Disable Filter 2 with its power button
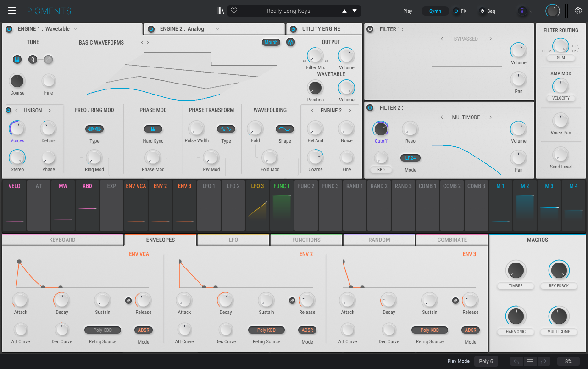This screenshot has width=588, height=369. pyautogui.click(x=370, y=108)
